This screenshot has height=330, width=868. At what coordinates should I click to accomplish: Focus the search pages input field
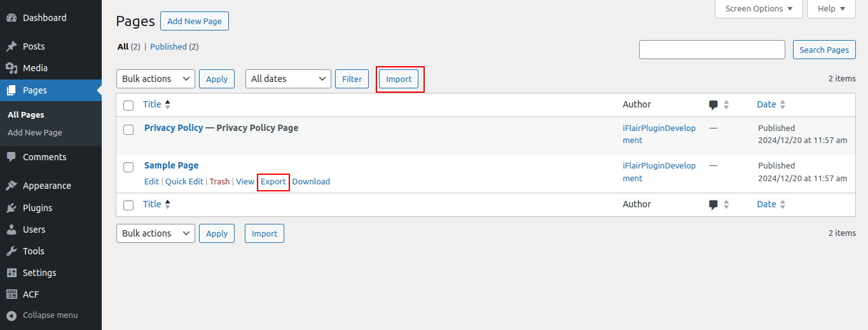tap(712, 50)
